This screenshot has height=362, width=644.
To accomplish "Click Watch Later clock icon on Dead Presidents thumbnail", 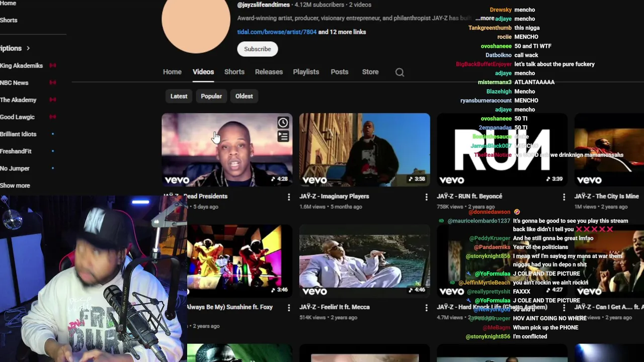I will [x=283, y=123].
